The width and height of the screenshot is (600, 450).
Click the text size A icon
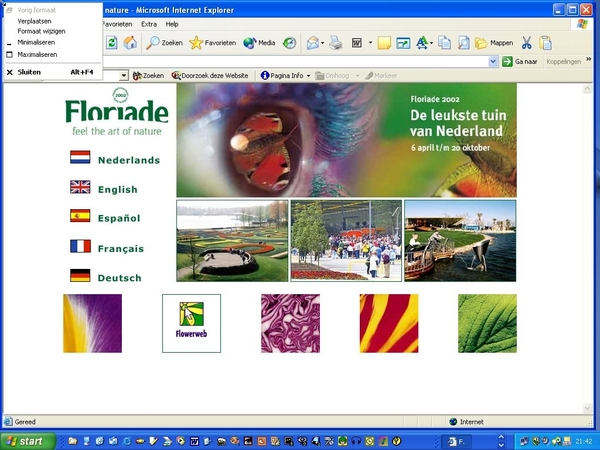422,43
